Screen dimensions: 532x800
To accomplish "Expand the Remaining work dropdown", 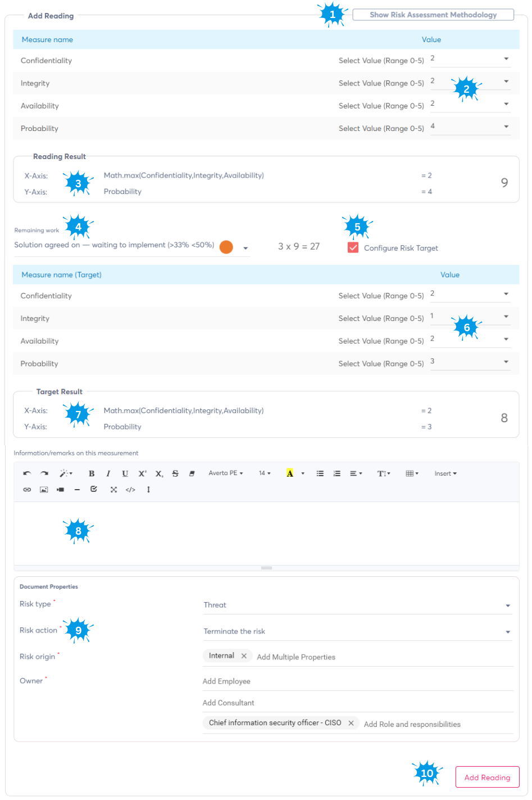I will pyautogui.click(x=245, y=248).
